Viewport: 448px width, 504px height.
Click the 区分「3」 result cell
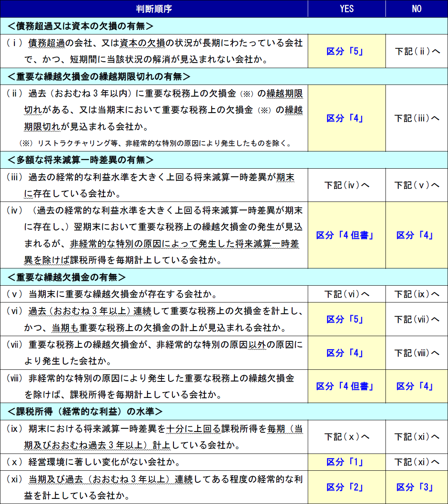pyautogui.click(x=415, y=487)
